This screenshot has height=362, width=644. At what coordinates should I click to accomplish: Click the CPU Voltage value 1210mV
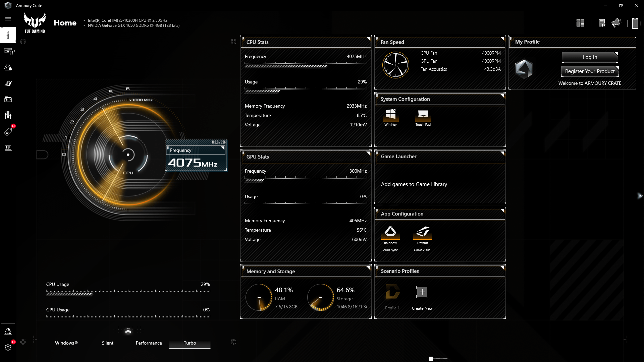[358, 125]
